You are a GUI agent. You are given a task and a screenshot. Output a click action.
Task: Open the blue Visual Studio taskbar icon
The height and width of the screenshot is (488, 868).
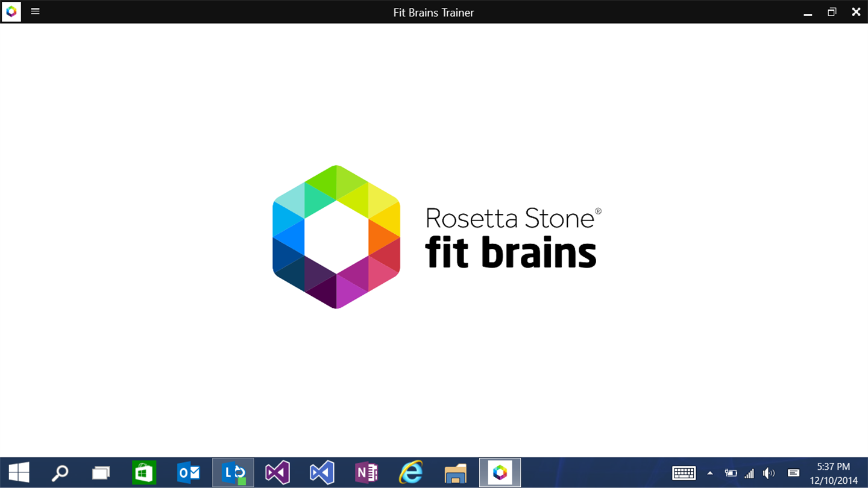pos(322,473)
